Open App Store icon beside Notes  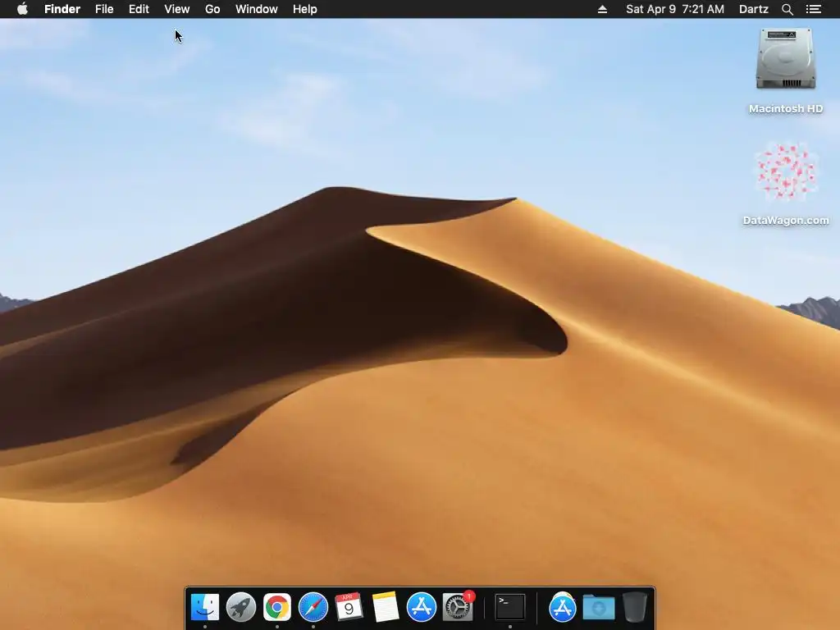(421, 607)
